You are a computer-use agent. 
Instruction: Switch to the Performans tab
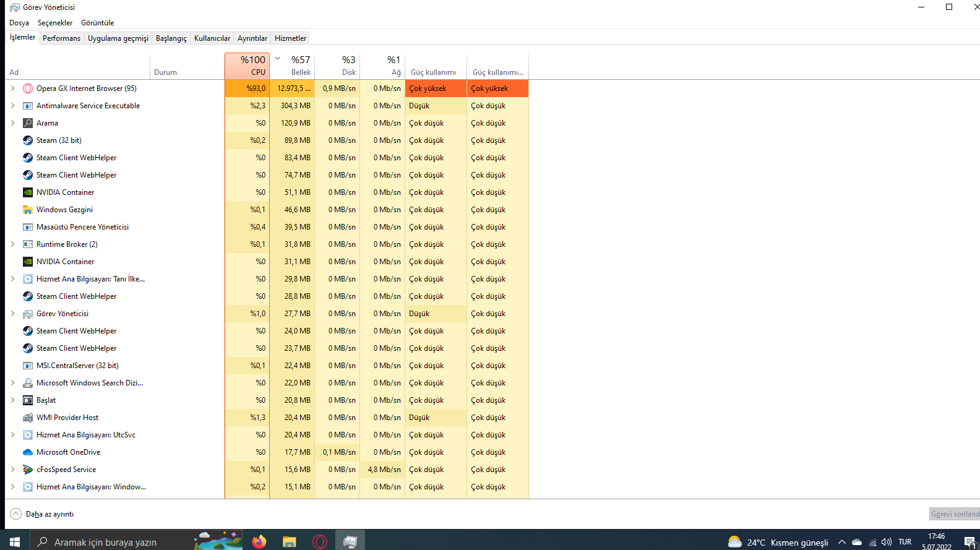pyautogui.click(x=62, y=38)
